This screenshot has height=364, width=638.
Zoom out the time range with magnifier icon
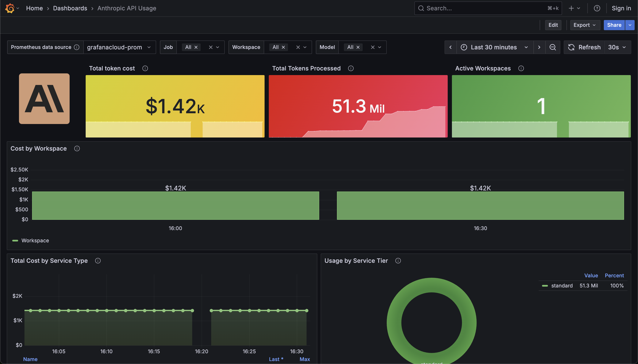[553, 47]
